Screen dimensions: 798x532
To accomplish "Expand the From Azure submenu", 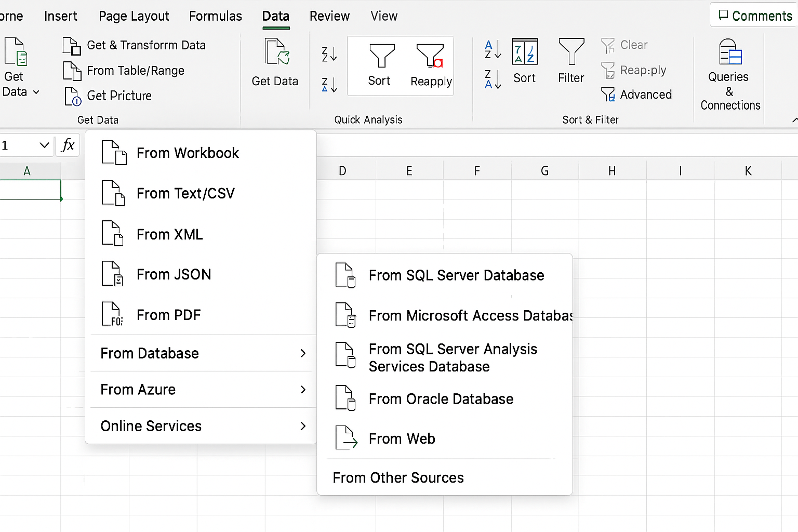I will coord(202,390).
